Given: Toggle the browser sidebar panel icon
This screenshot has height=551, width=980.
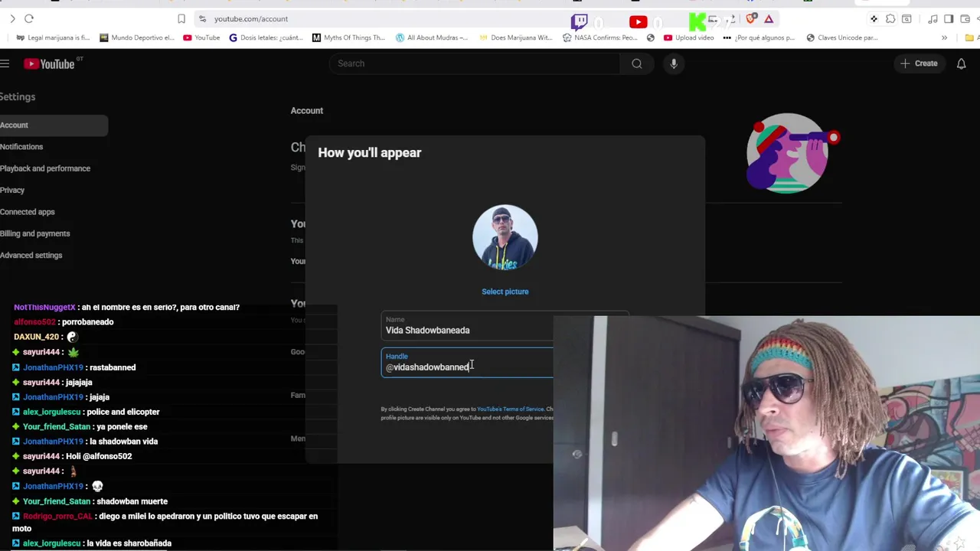Looking at the screenshot, I should (x=949, y=18).
